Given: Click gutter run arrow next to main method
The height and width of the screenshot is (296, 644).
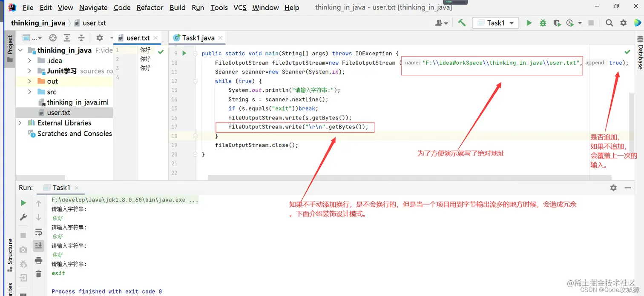Looking at the screenshot, I should click(x=184, y=53).
